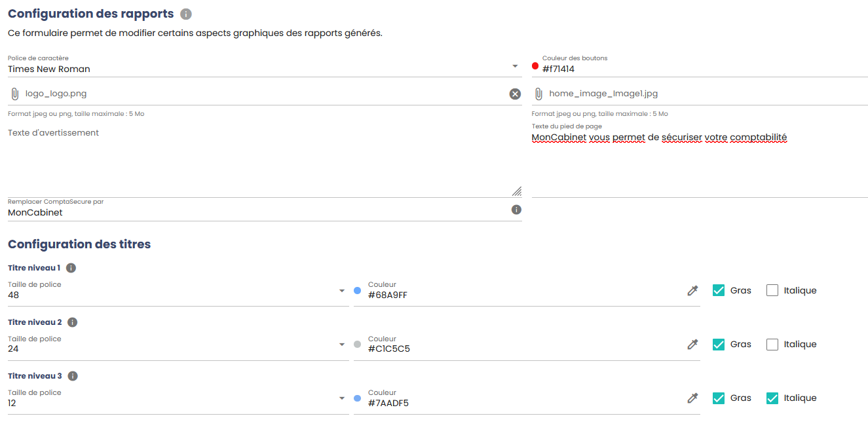Uncheck Italique for Titre niveau 3

[x=772, y=398]
